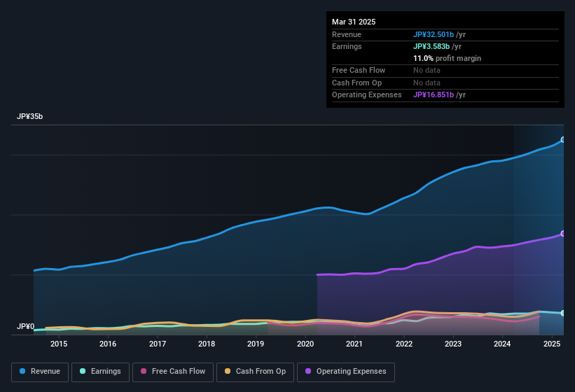This screenshot has width=575, height=392.
Task: Click the JP¥16.851b operating expenses value
Action: point(434,95)
